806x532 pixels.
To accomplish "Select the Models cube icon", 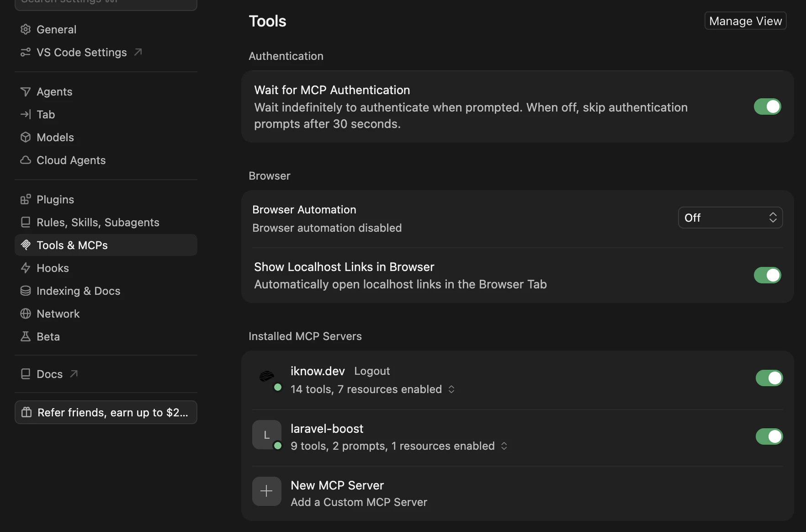I will pos(26,137).
